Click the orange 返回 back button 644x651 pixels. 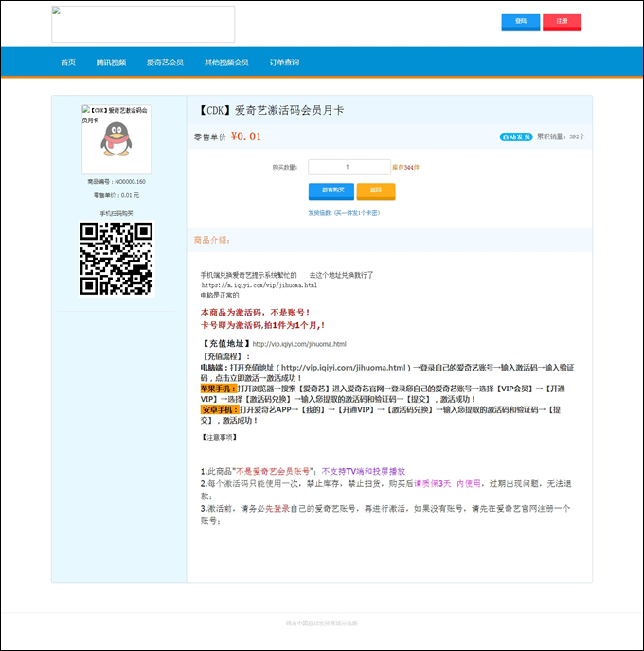point(376,191)
